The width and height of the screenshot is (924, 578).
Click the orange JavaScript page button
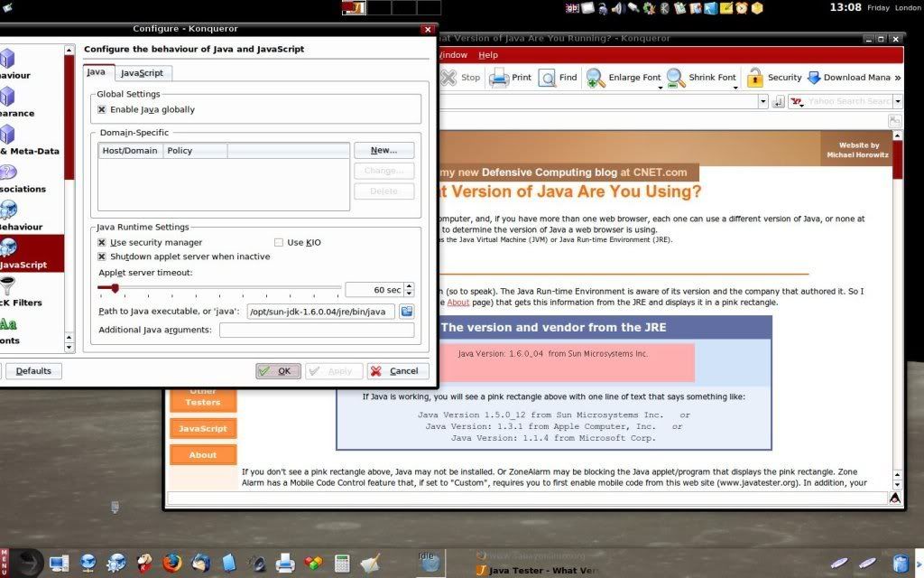[x=203, y=429]
